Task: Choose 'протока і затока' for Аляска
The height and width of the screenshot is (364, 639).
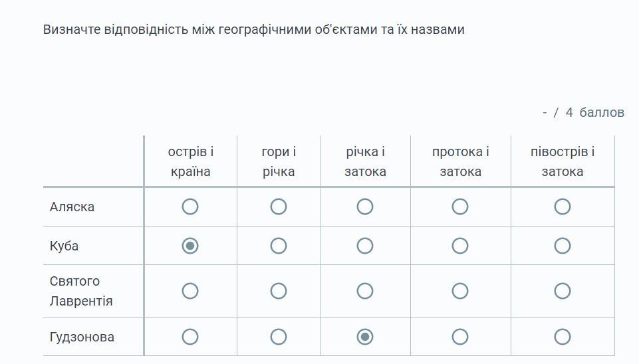Action: click(460, 207)
